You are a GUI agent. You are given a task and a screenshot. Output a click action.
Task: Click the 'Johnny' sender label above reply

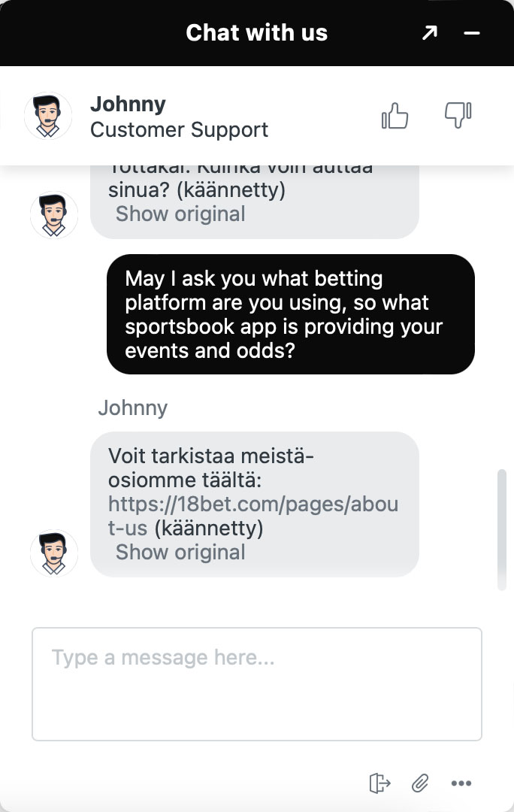click(x=132, y=408)
